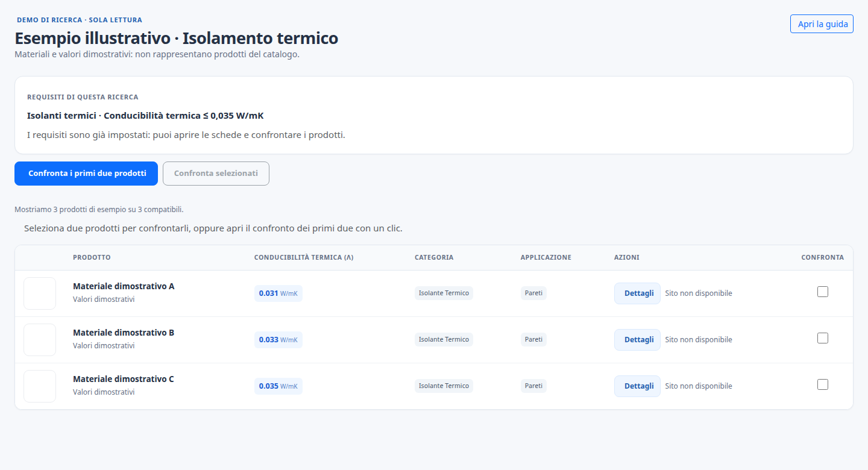Click Pareti tag for Materiale dimostrativo A

(533, 293)
